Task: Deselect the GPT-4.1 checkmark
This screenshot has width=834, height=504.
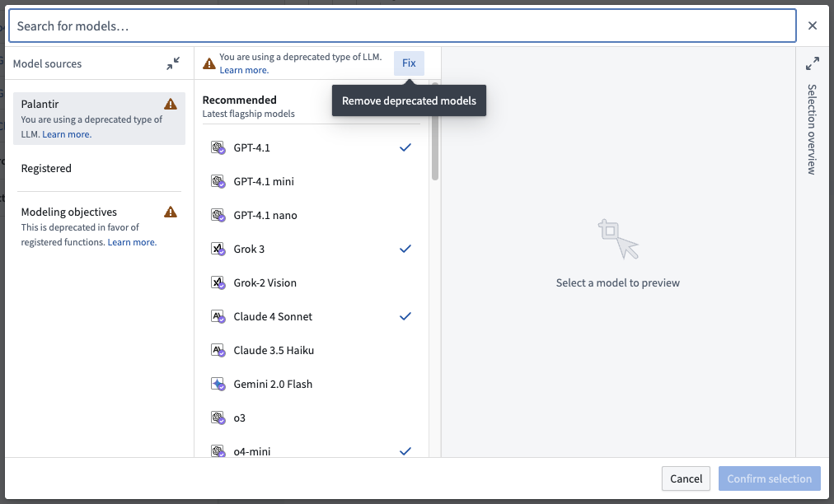Action: click(x=405, y=147)
